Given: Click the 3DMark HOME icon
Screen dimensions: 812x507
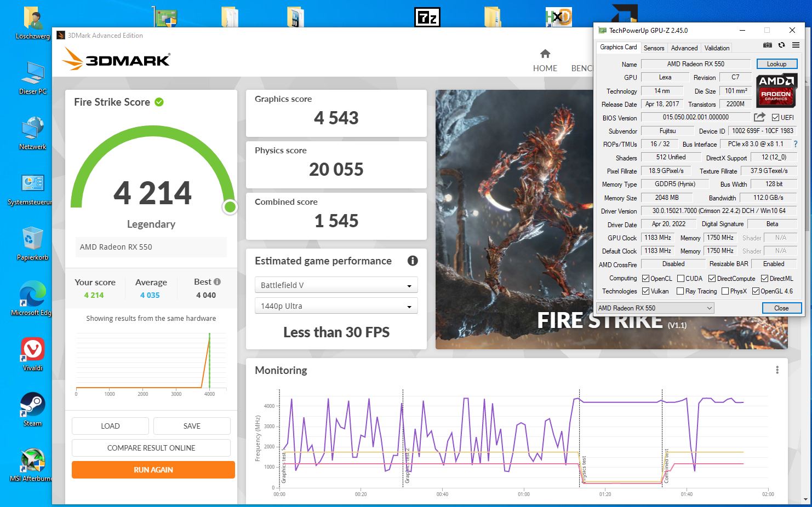Looking at the screenshot, I should coord(545,54).
